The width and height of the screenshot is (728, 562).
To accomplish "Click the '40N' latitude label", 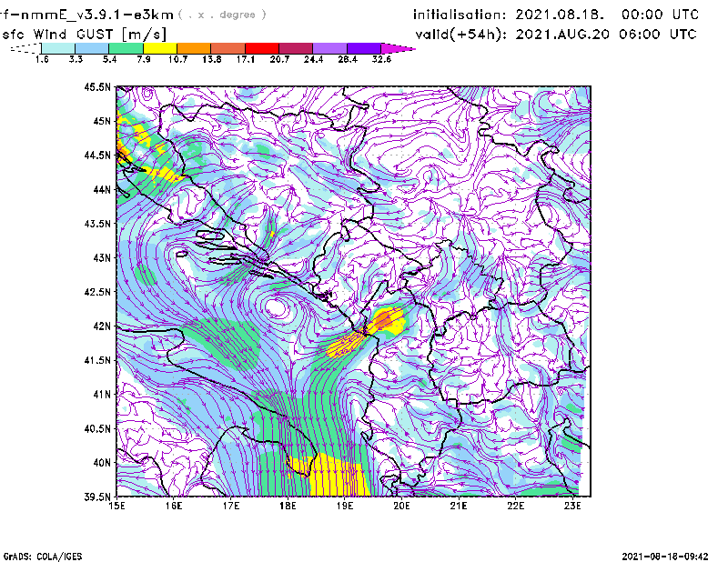I will 102,463.
